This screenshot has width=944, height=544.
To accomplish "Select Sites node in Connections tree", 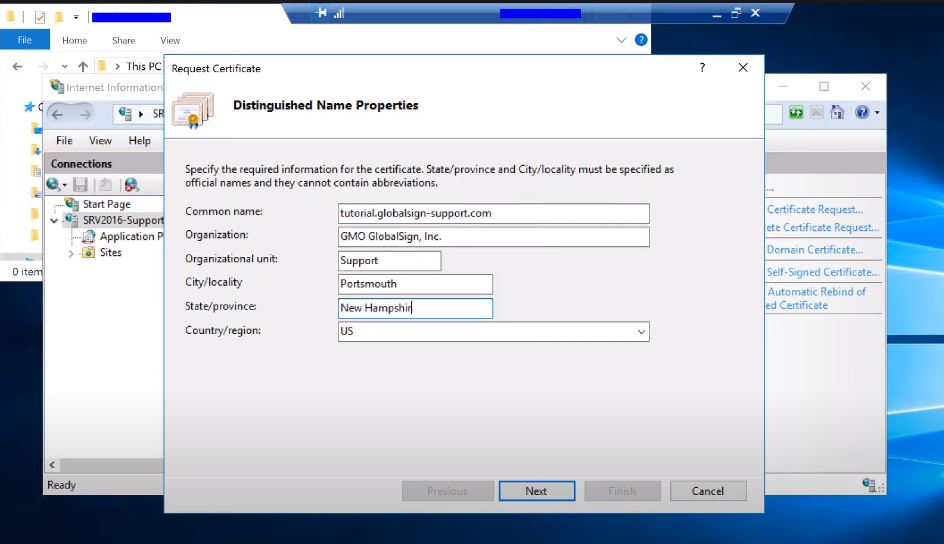I will (x=111, y=253).
